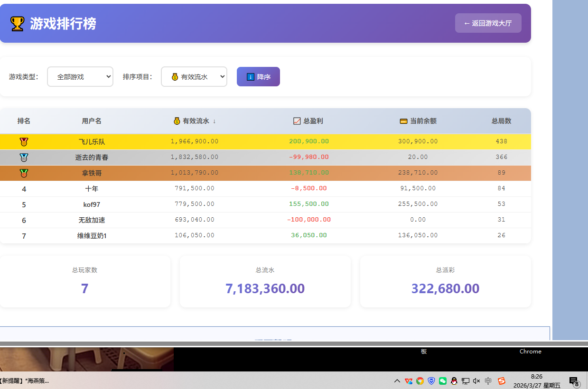Sort by the 总盈利 column header
The height and width of the screenshot is (389, 588).
[308, 121]
